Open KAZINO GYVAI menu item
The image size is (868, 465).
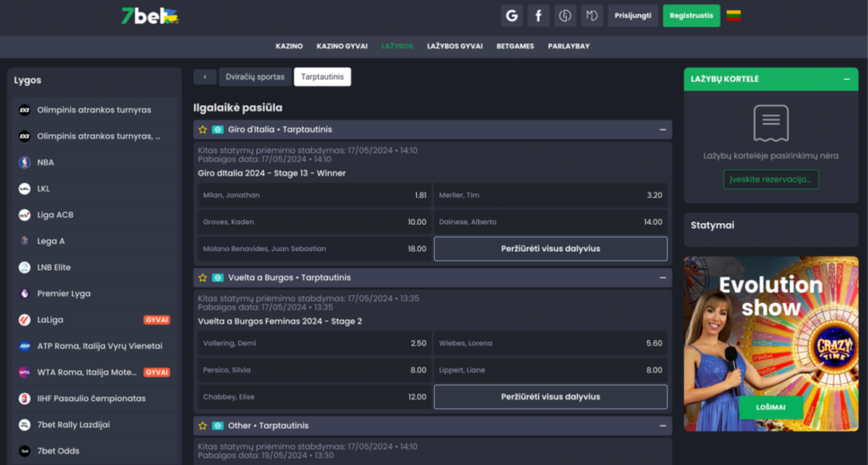[x=342, y=47]
